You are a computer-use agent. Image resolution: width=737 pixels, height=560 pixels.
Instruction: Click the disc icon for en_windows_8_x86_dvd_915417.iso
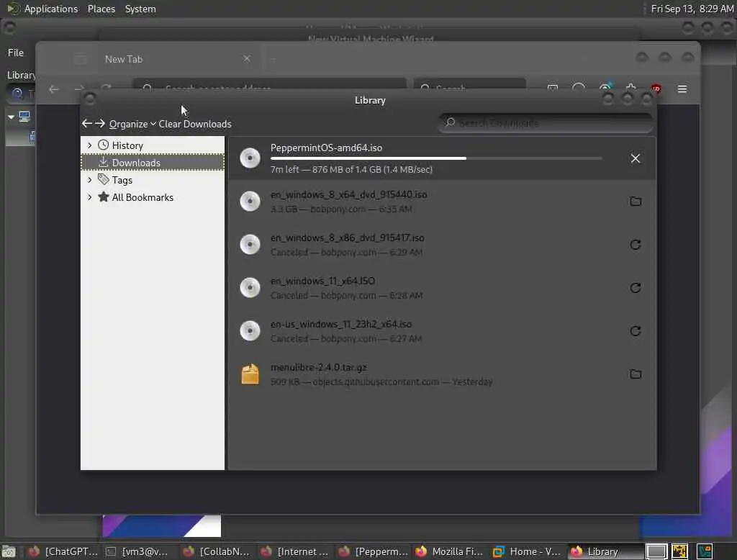tap(250, 245)
